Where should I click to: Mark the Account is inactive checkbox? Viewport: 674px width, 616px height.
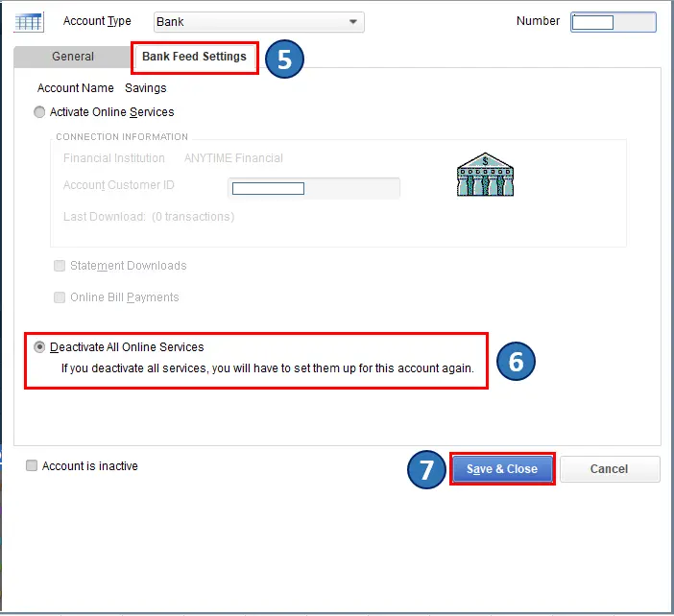32,466
